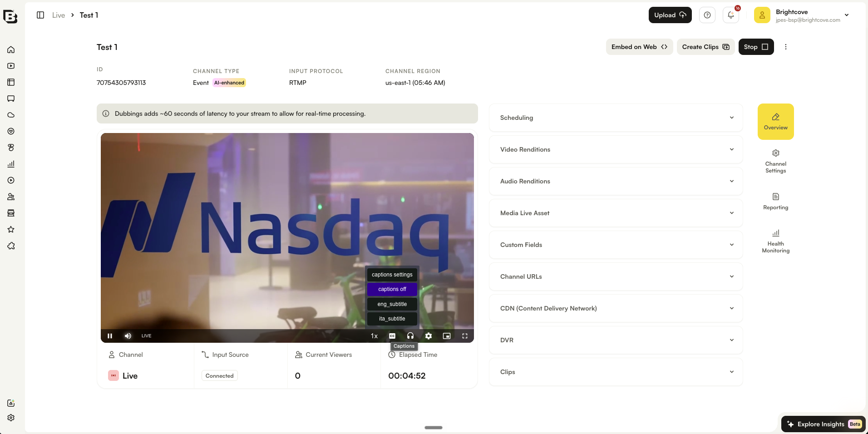The width and height of the screenshot is (868, 434).
Task: Open the puzzle-piece plugins icon in sidebar
Action: [11, 246]
